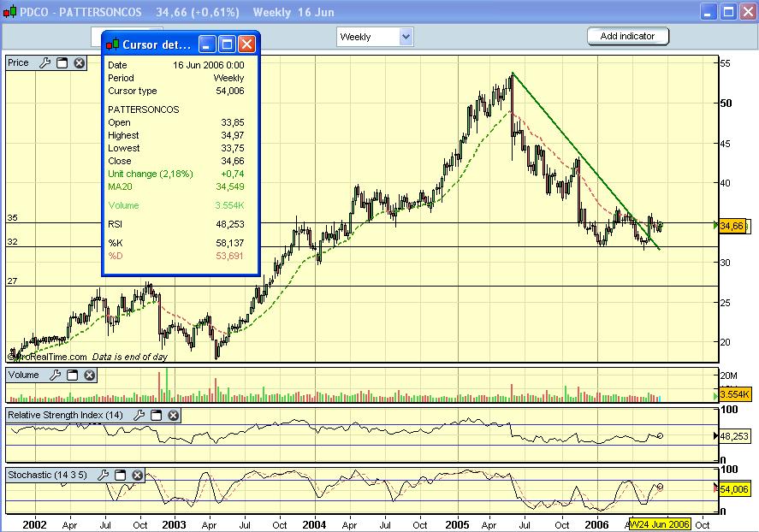This screenshot has height=532, width=759.
Task: Open Price panel settings wrench
Action: click(45, 63)
